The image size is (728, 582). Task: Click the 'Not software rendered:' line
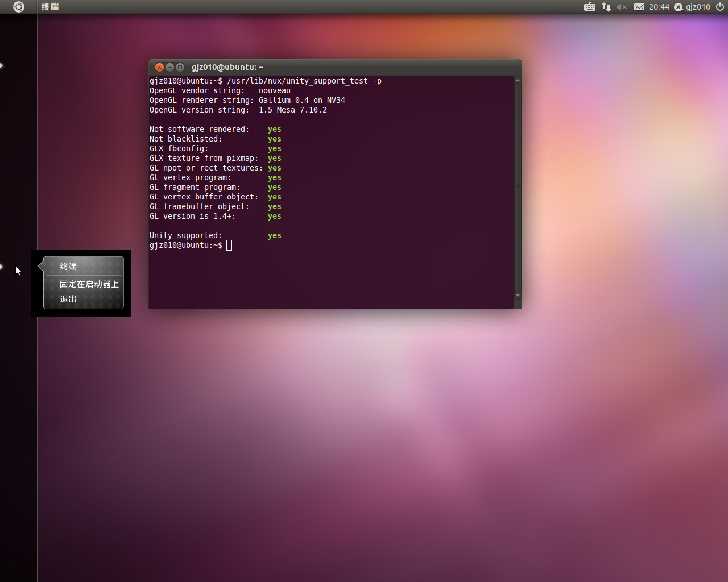[216, 130]
